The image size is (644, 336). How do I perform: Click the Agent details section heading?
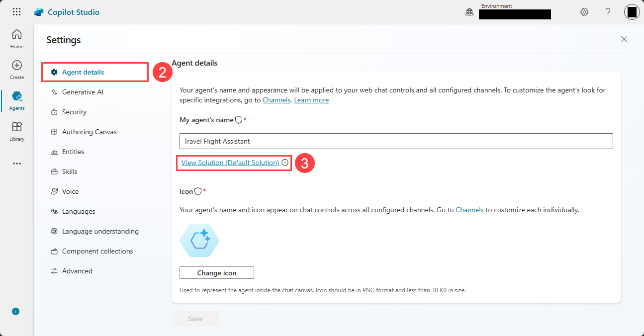click(194, 63)
